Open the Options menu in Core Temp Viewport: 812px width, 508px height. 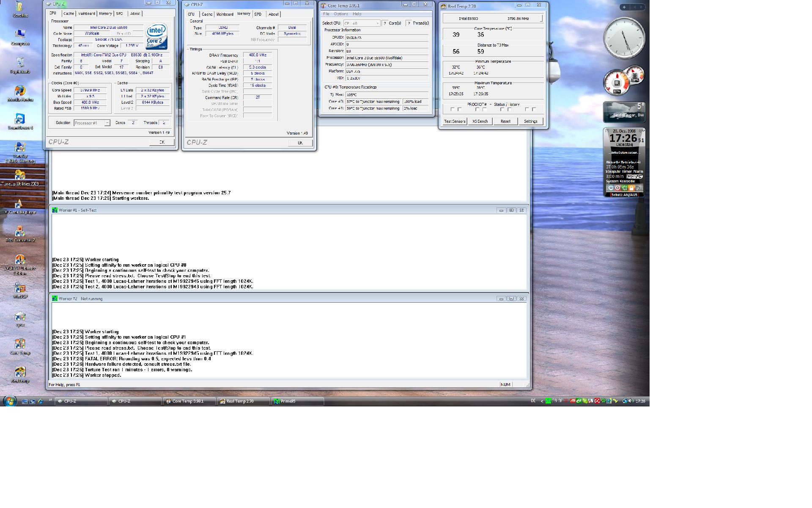pos(341,14)
